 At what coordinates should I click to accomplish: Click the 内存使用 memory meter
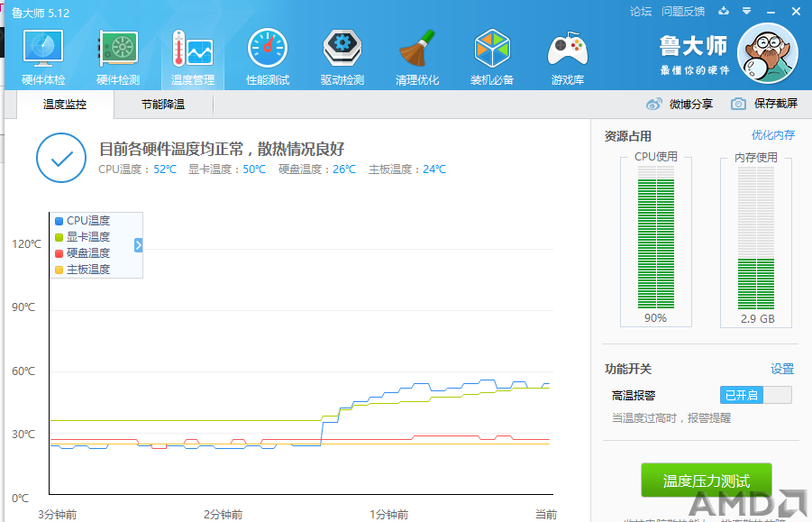756,237
